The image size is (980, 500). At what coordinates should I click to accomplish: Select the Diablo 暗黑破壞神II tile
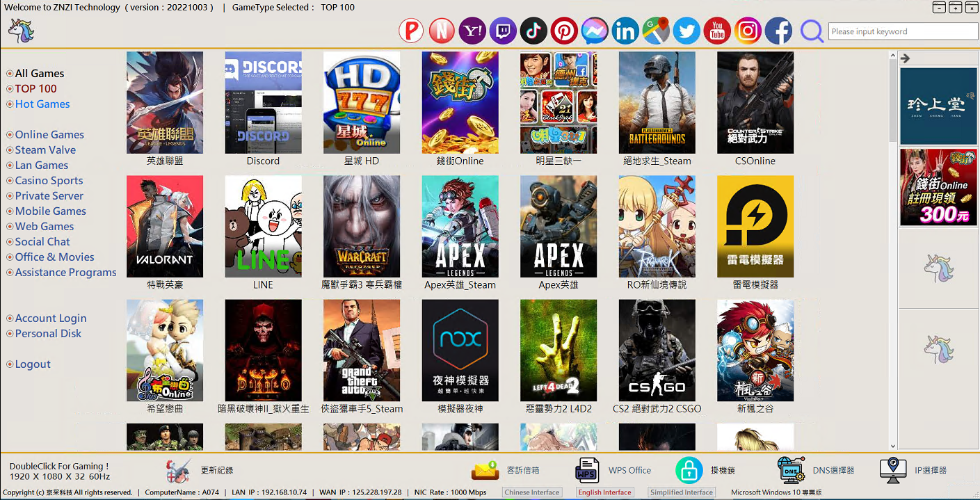pyautogui.click(x=263, y=350)
